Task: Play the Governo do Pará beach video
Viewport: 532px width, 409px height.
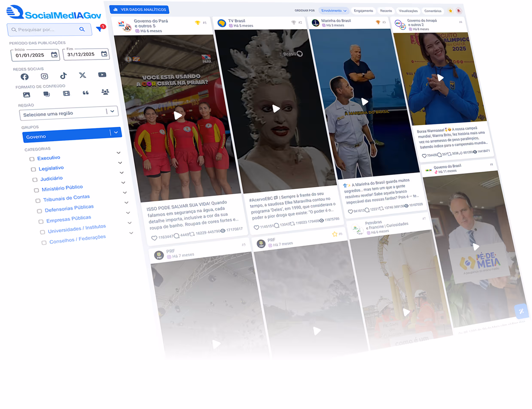Action: [178, 115]
